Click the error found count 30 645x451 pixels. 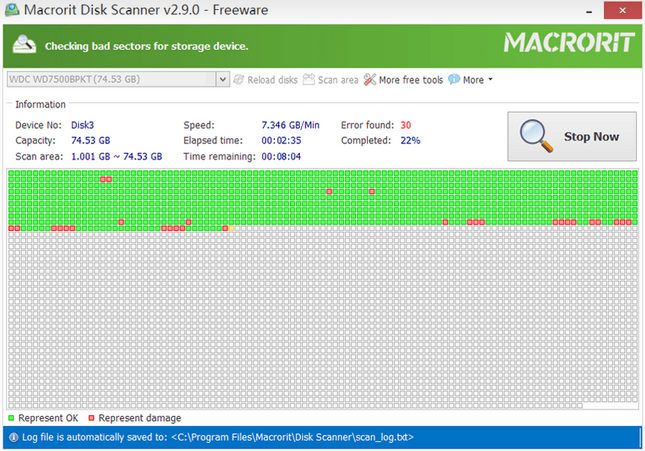coord(406,125)
